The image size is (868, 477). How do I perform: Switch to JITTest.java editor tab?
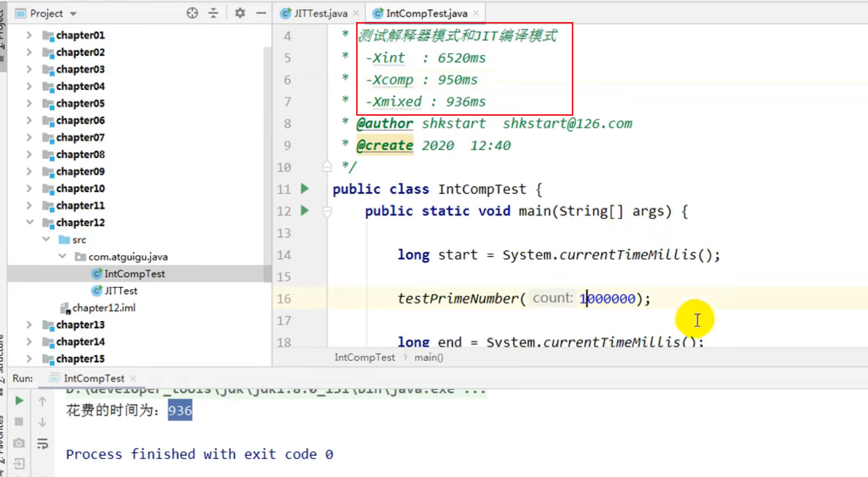(x=321, y=14)
